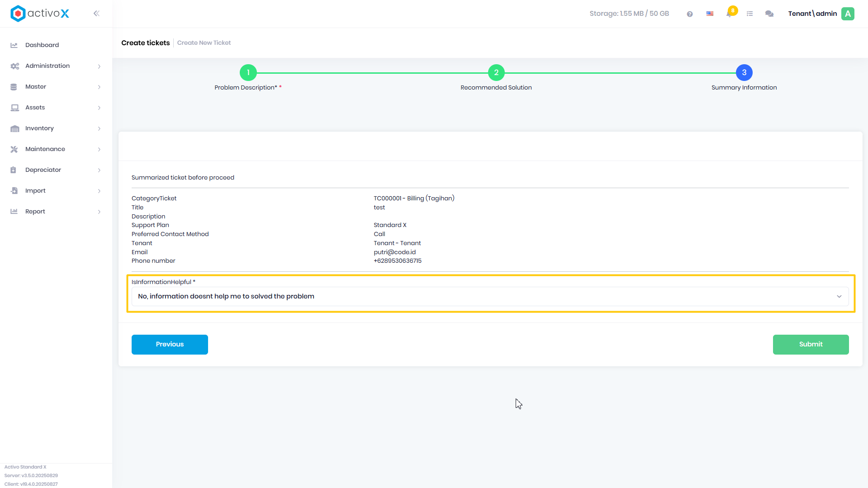Click phone number +6289530636715
Image resolution: width=868 pixels, height=488 pixels.
[x=398, y=261]
